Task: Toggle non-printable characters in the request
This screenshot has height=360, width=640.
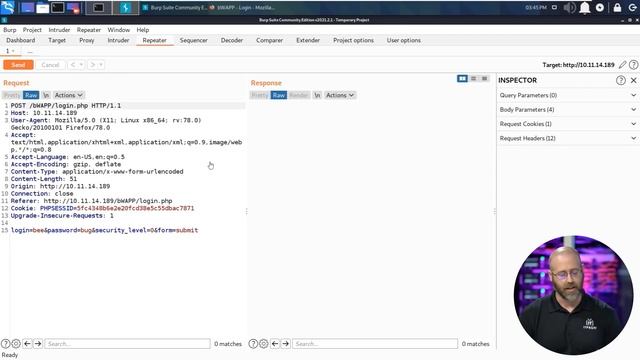Action: coord(46,95)
